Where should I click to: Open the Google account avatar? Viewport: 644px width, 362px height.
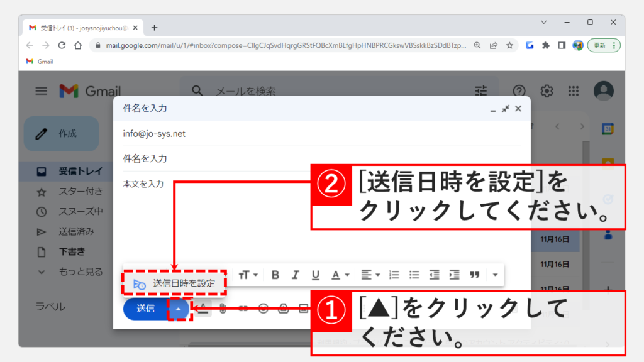coord(603,90)
